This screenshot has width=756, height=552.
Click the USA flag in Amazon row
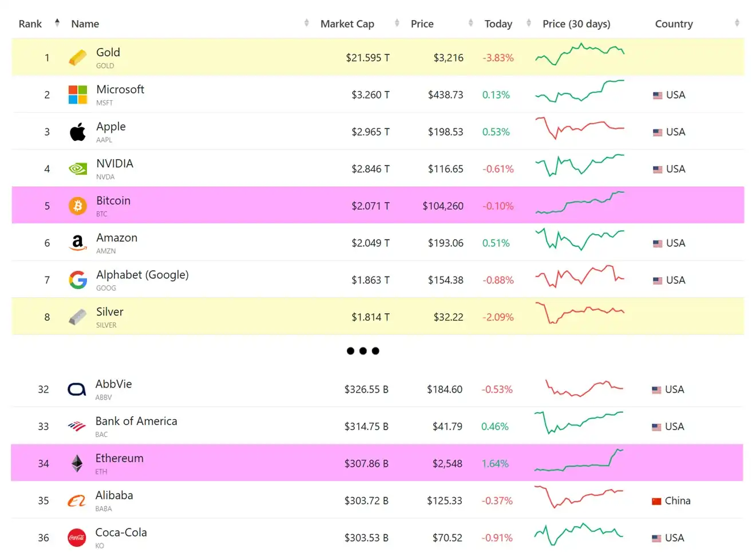(658, 243)
